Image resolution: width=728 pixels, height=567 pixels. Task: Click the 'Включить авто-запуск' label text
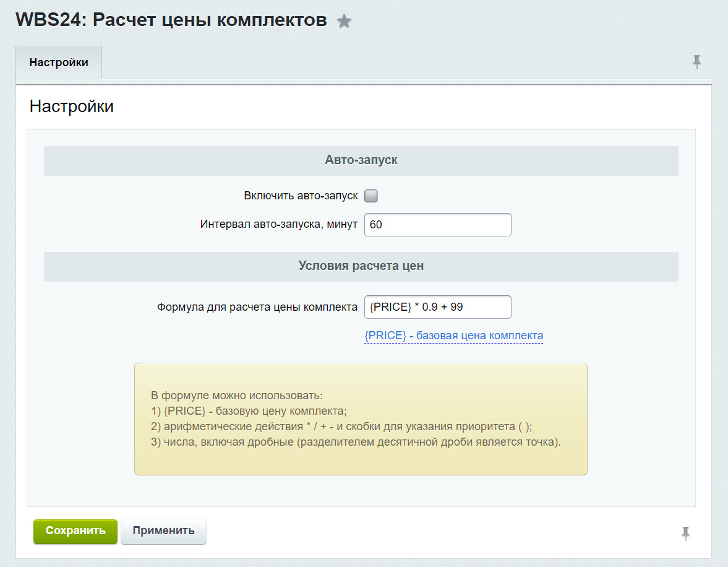click(x=302, y=195)
